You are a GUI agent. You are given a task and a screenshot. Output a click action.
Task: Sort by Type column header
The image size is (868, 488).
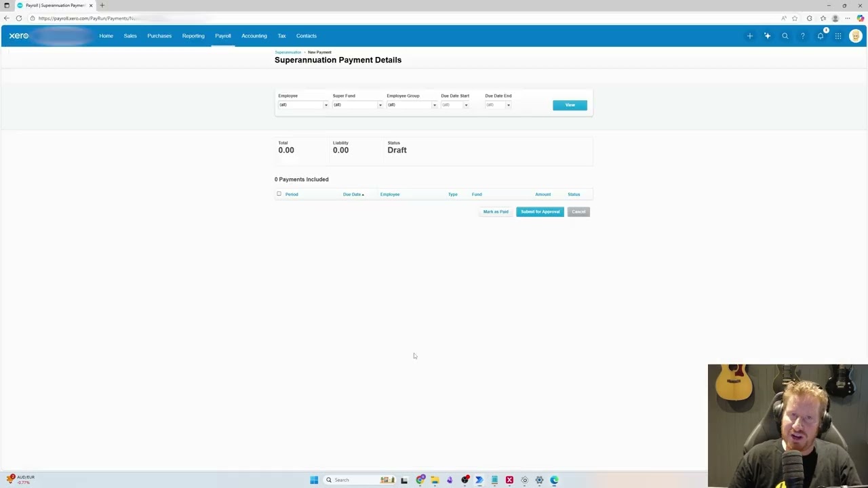[x=453, y=195]
